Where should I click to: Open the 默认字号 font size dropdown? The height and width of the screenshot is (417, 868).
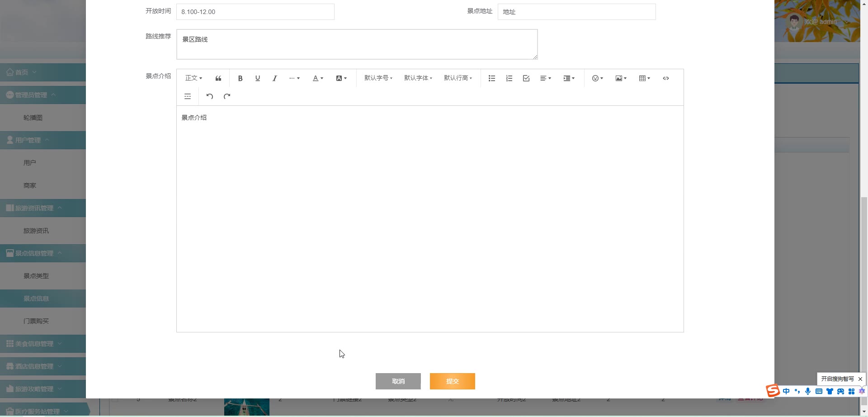coord(378,78)
